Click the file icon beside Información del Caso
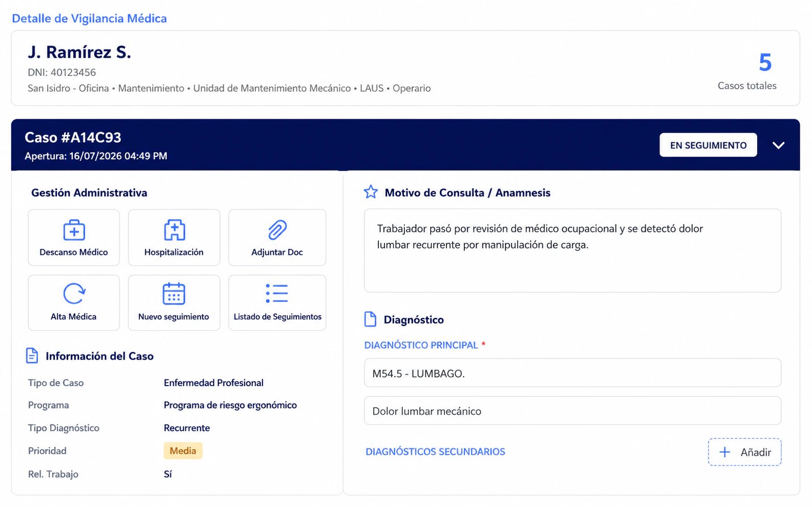 pos(32,355)
